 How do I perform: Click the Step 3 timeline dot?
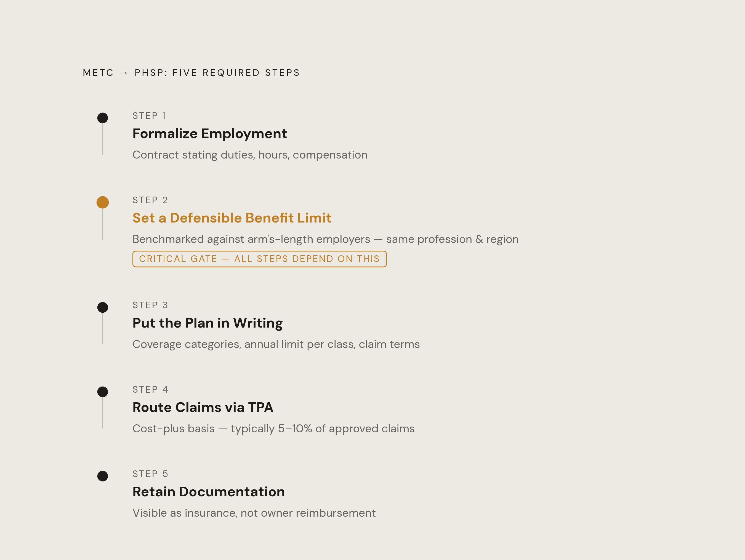click(103, 307)
